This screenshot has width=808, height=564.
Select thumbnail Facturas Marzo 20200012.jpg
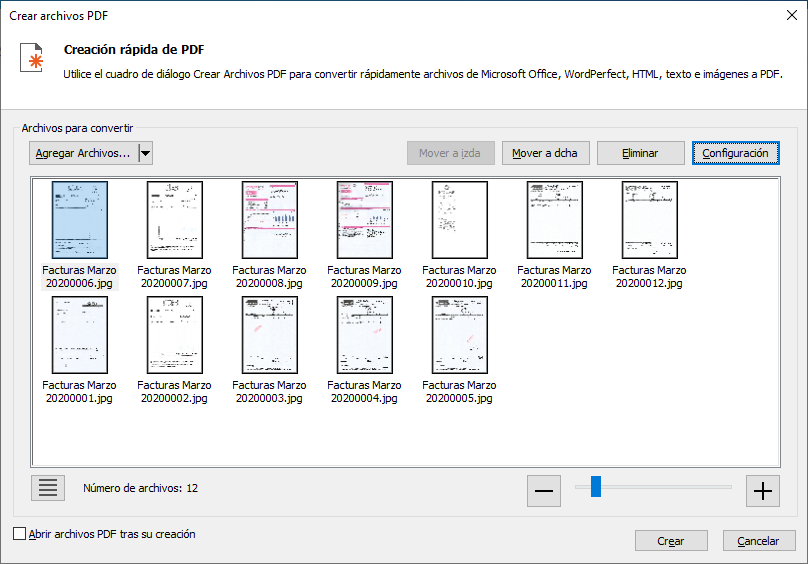(x=649, y=219)
